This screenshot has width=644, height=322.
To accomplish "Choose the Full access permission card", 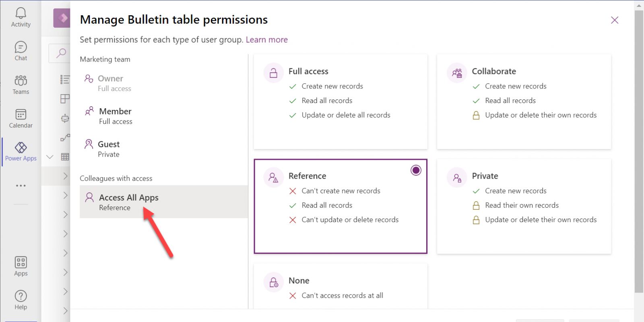I will point(341,101).
